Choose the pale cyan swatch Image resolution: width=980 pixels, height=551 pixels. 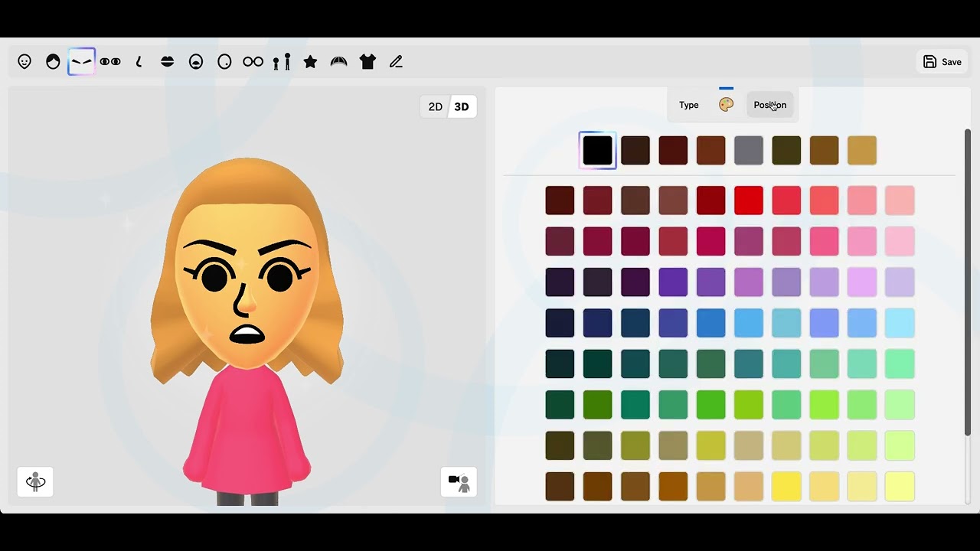coord(900,323)
